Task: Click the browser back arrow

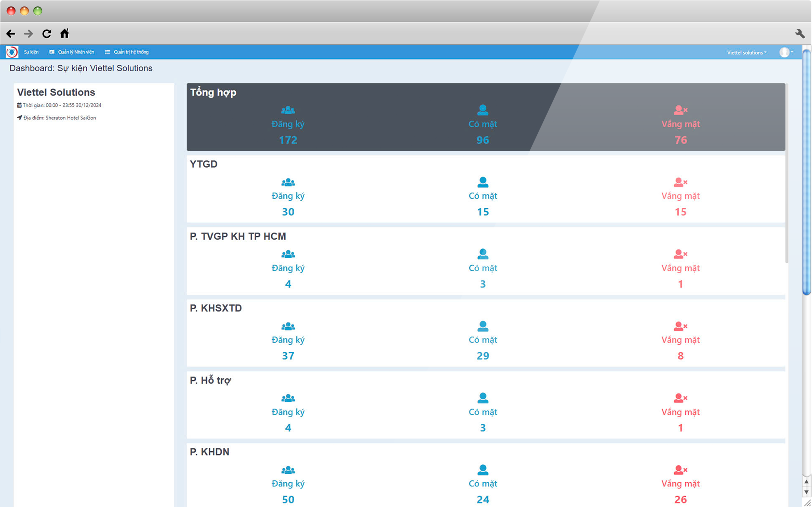Action: pyautogui.click(x=11, y=34)
